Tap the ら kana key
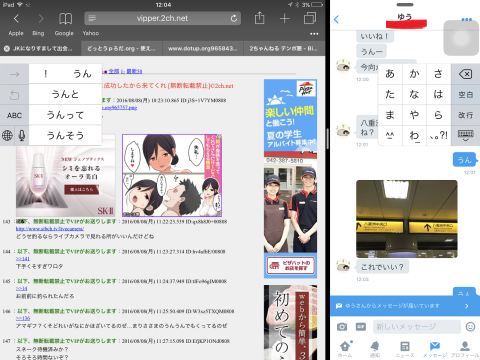 pyautogui.click(x=438, y=115)
